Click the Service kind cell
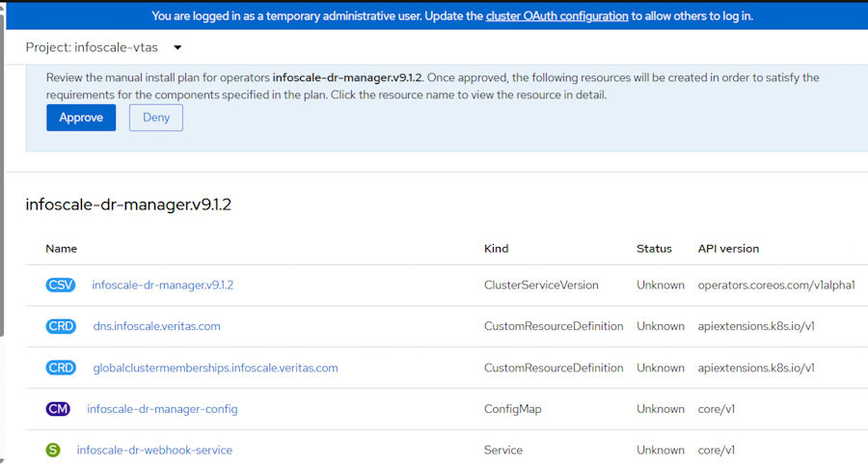 503,450
